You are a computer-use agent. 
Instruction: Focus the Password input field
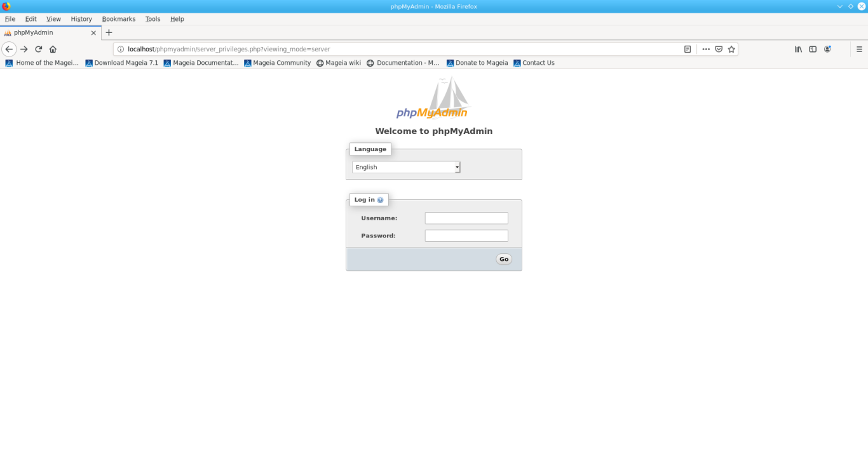point(466,235)
